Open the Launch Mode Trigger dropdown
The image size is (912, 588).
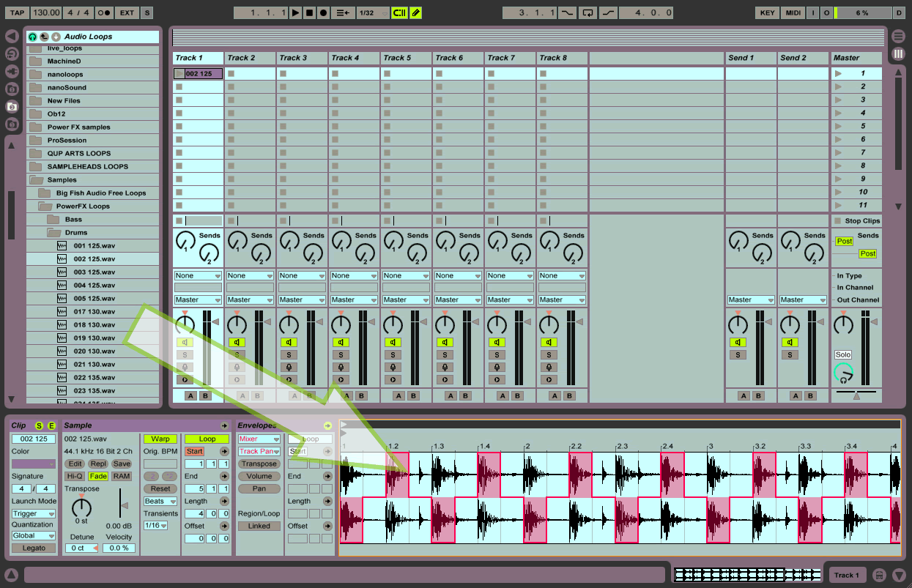pos(34,513)
